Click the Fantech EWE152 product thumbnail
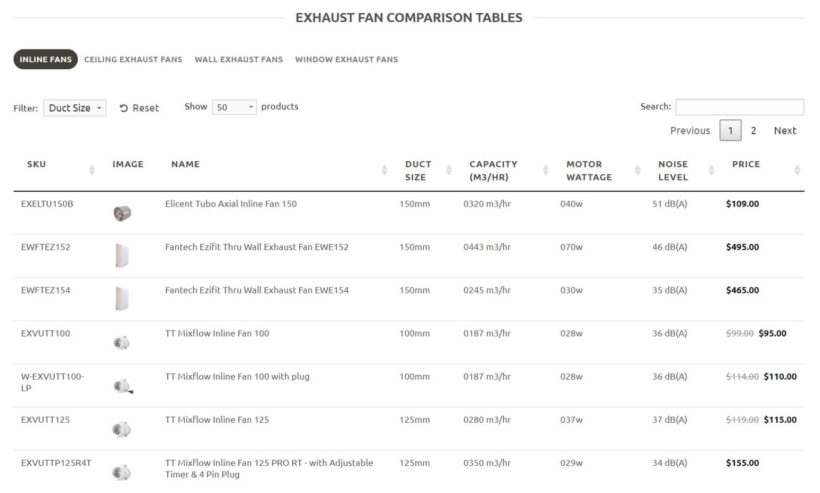 click(122, 256)
